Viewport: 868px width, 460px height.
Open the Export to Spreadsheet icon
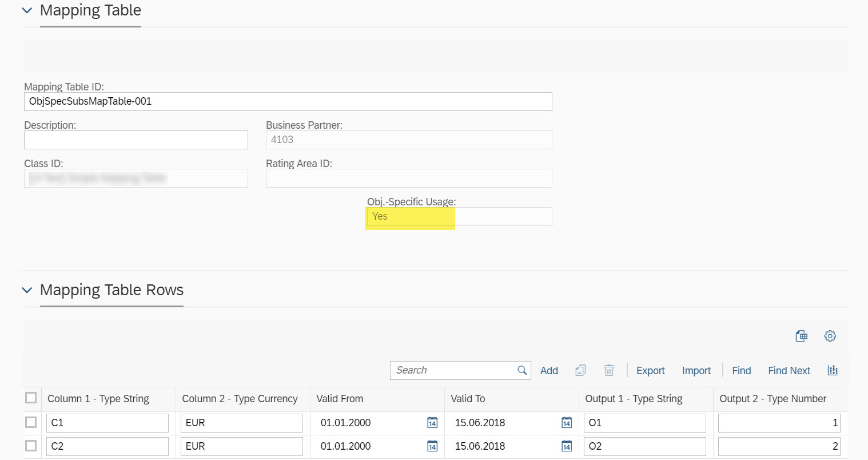[x=802, y=336]
